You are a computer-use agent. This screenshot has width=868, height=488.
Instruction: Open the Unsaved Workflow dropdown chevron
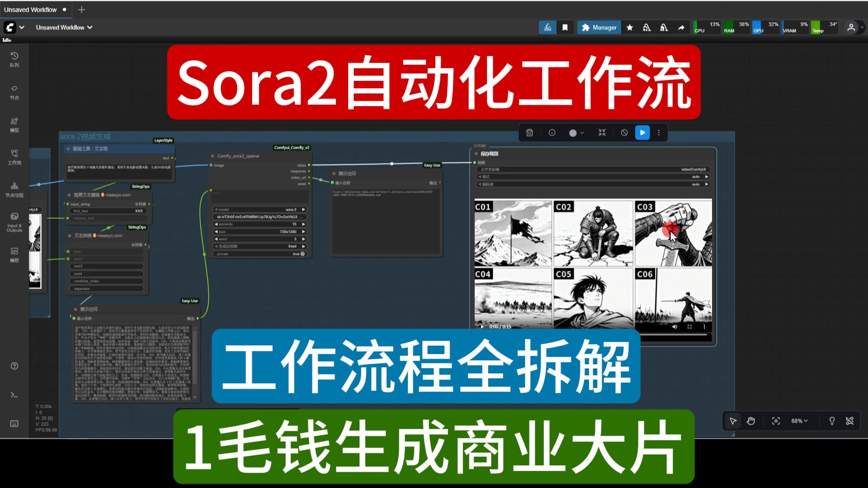pos(89,27)
